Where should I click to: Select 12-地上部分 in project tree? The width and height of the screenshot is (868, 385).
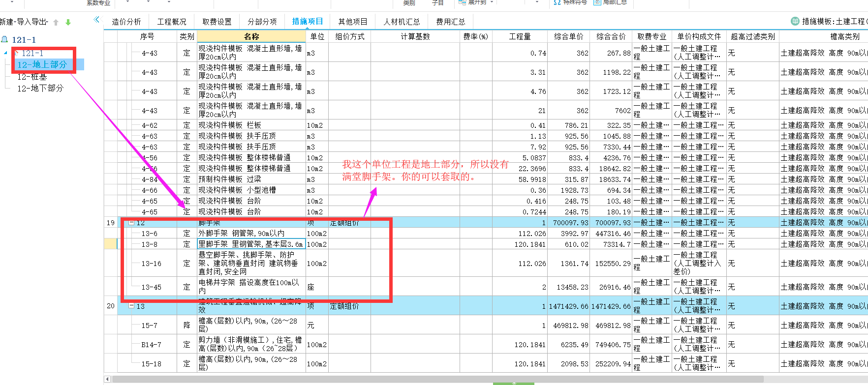click(x=42, y=64)
